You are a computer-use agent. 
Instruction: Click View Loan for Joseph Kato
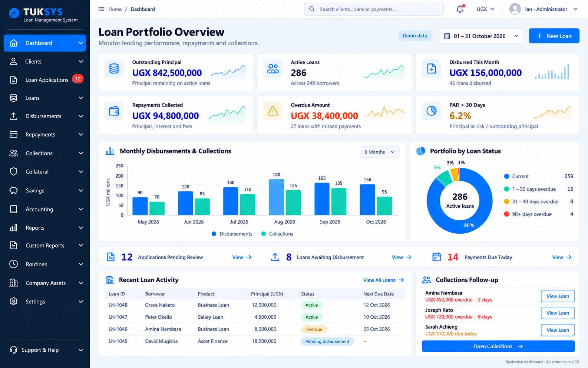pyautogui.click(x=558, y=313)
